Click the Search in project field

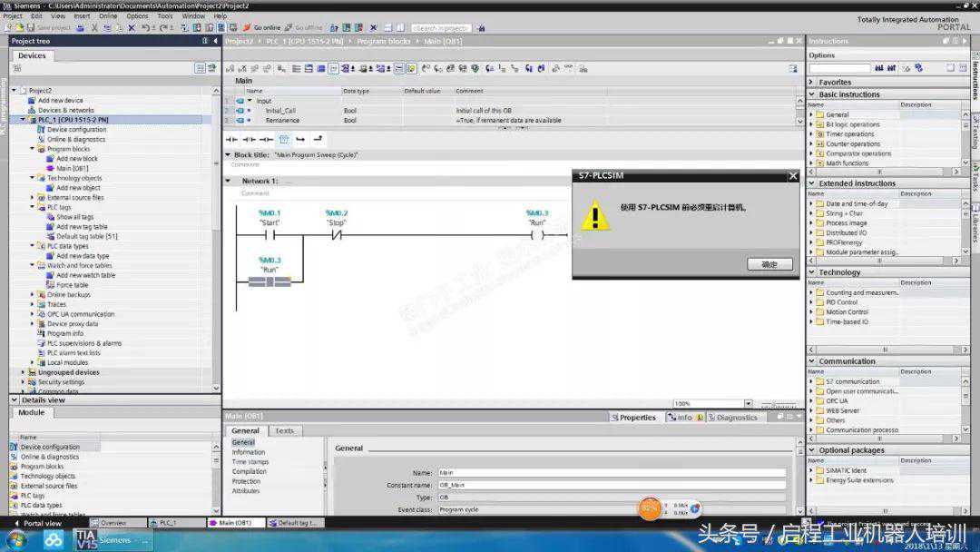(x=441, y=28)
